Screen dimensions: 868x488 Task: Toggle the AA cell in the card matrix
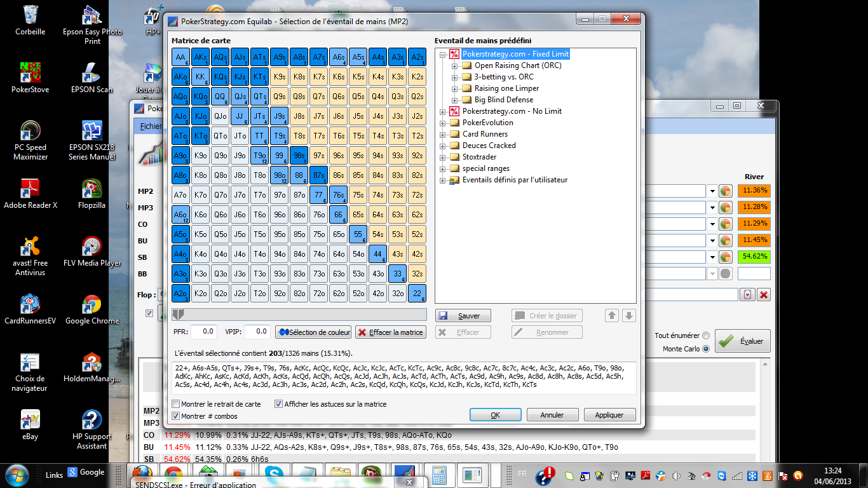click(181, 57)
